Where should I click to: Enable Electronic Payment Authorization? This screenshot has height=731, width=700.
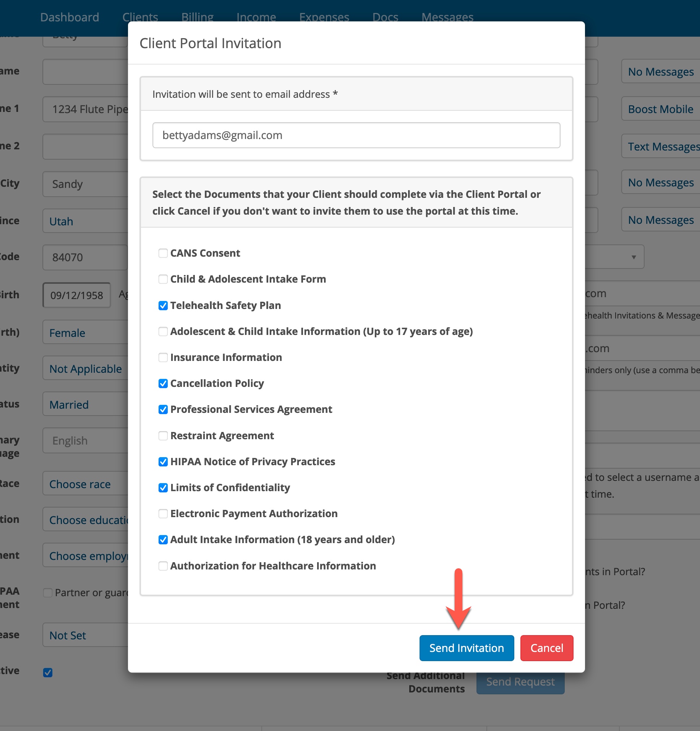163,514
